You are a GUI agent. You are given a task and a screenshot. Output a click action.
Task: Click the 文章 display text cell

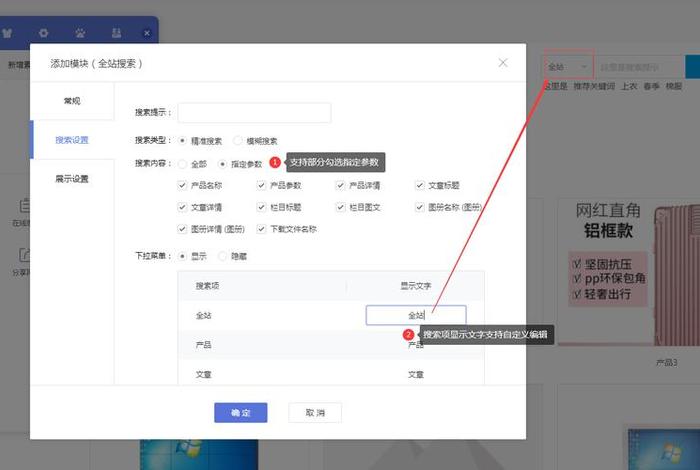click(x=416, y=374)
